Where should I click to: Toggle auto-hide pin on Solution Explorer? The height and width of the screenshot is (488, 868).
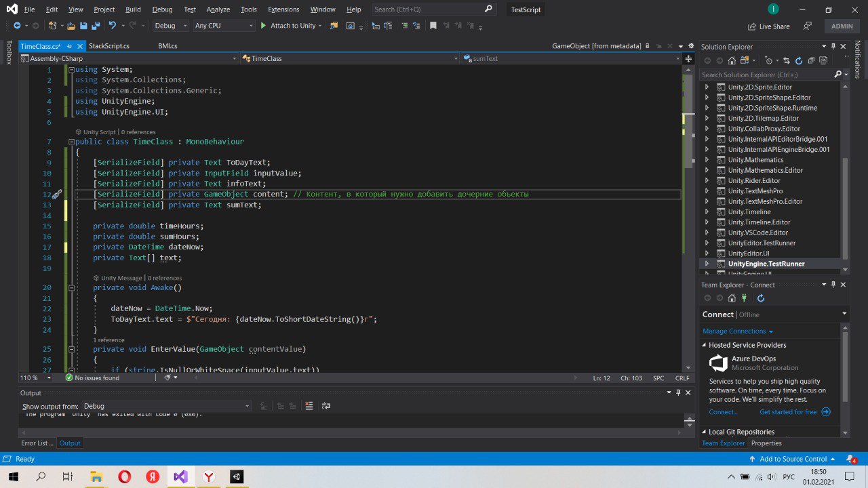(x=833, y=47)
